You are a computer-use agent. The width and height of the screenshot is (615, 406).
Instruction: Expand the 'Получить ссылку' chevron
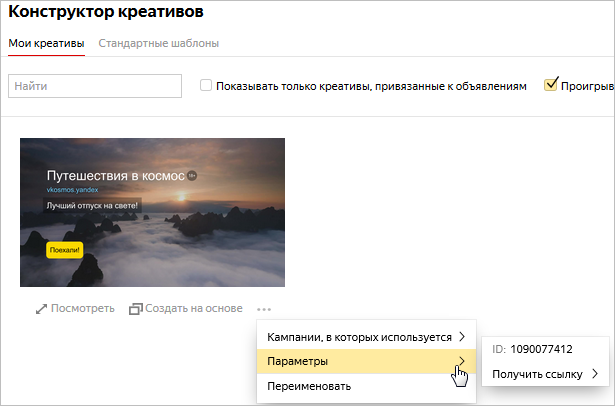pos(595,373)
